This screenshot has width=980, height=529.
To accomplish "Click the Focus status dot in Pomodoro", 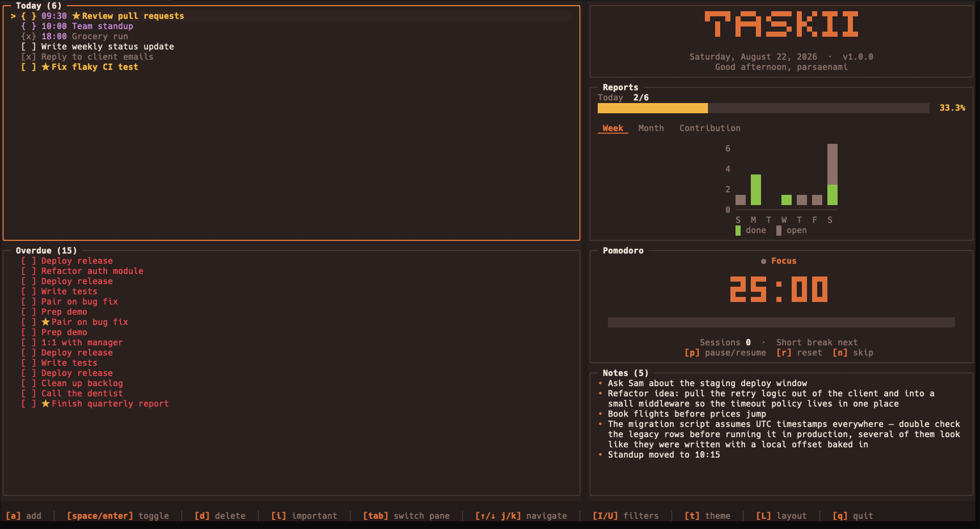I will [764, 261].
